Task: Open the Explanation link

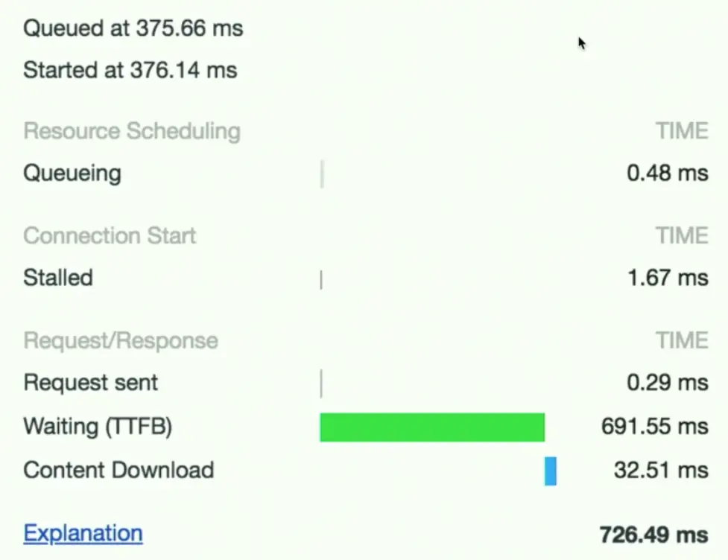Action: point(83,533)
